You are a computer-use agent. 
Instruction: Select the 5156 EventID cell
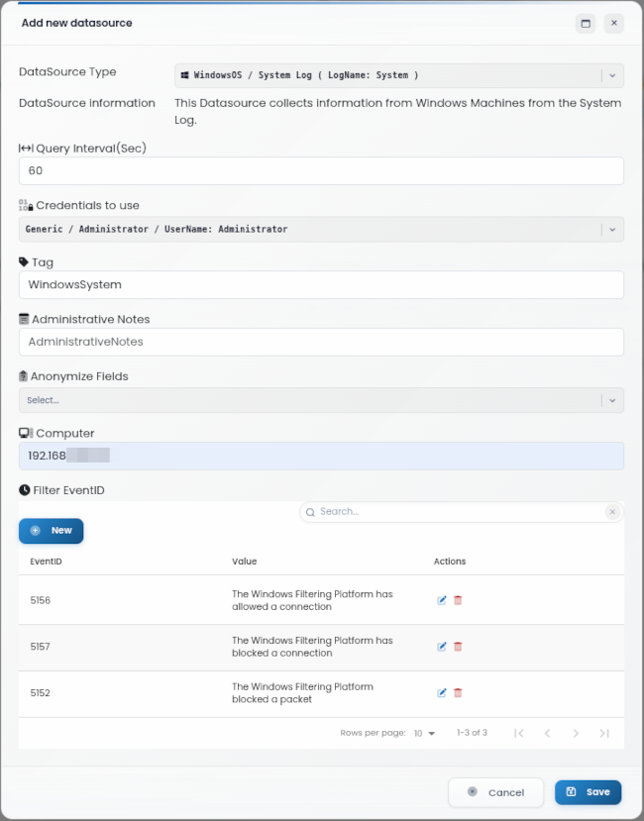pyautogui.click(x=41, y=600)
